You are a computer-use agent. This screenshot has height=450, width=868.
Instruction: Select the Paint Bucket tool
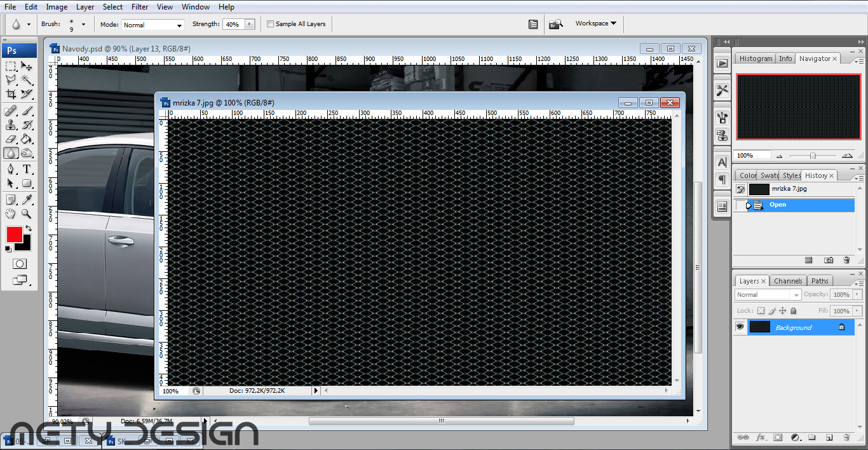coord(27,139)
